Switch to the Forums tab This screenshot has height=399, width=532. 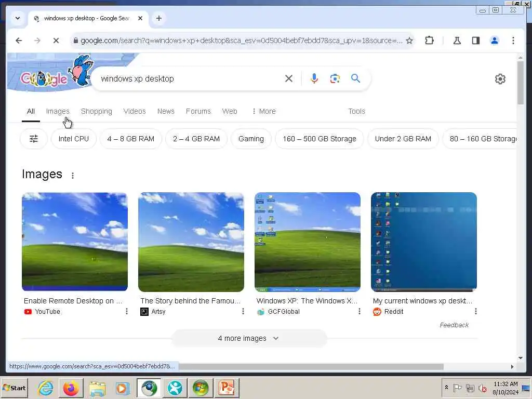coord(198,111)
